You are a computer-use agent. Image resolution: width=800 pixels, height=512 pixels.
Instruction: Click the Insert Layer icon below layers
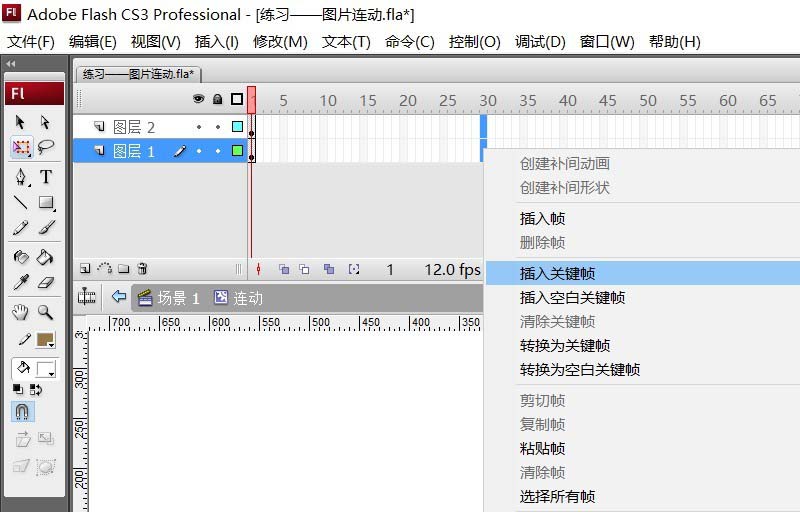(85, 269)
